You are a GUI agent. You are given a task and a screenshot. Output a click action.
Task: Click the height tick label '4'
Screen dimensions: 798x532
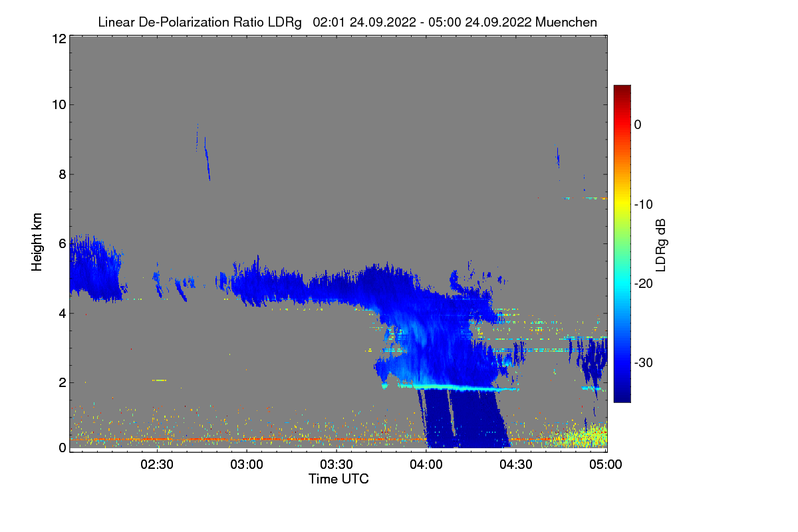click(x=61, y=313)
